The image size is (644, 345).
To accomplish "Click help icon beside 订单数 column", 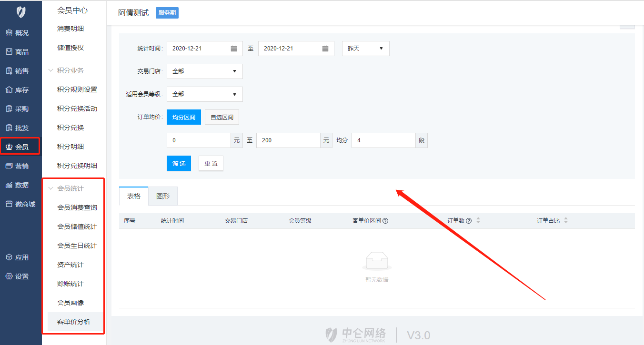I will [x=469, y=221].
